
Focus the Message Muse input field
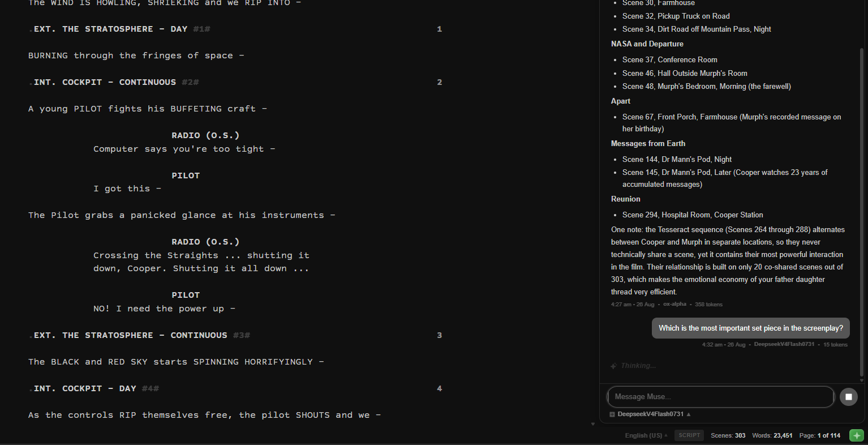coord(720,397)
